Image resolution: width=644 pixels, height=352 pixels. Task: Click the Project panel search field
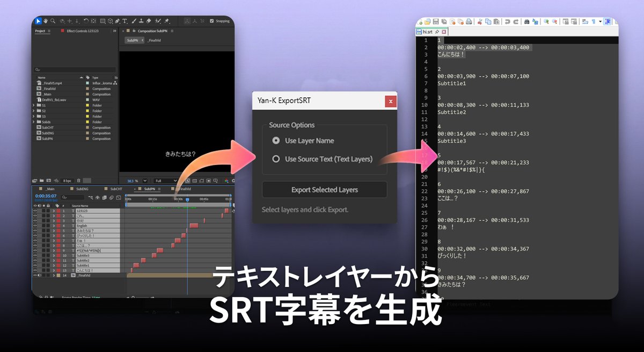tap(75, 70)
